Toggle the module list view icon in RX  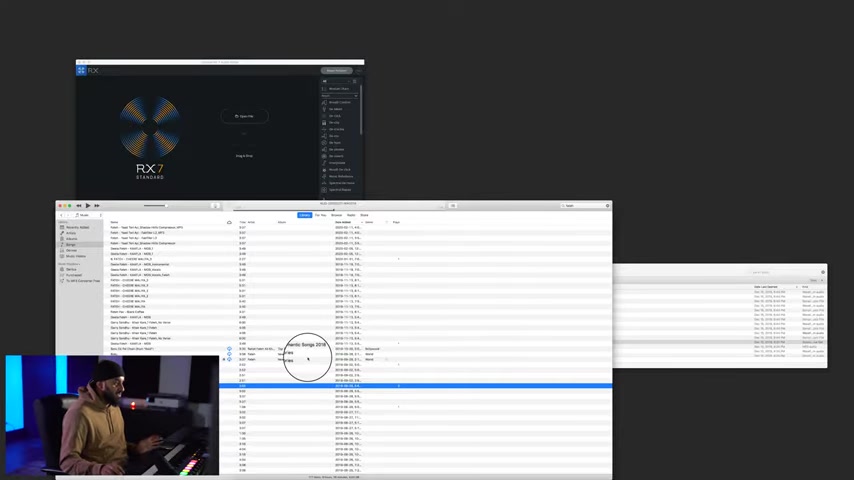(x=355, y=81)
